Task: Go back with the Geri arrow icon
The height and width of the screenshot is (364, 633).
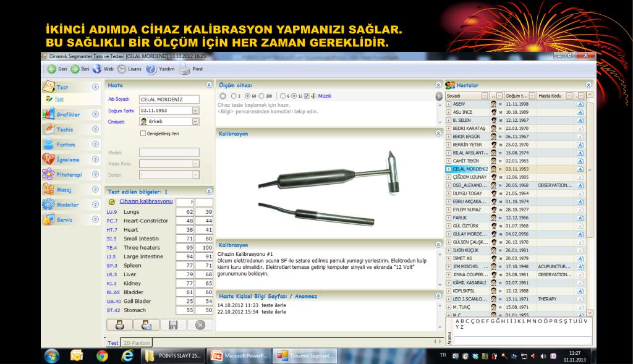Action: (52, 69)
